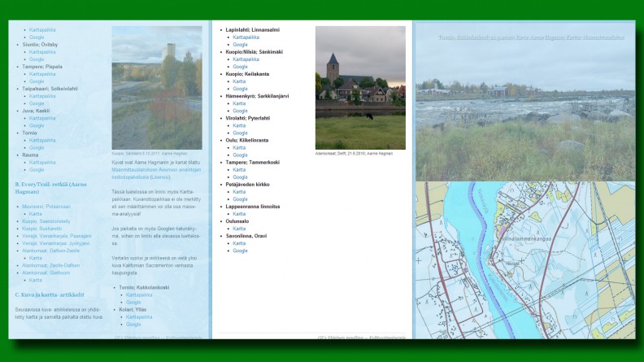Open Google link under Savonlinna, Oravi
Image resolution: width=644 pixels, height=362 pixels.
click(x=241, y=251)
